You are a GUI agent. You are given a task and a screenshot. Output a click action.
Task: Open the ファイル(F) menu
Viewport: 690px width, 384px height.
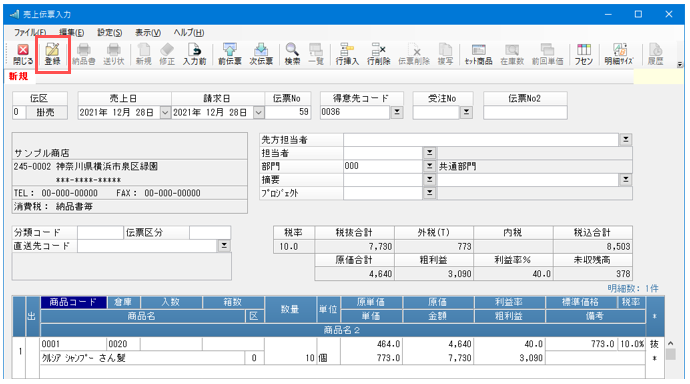pos(30,33)
